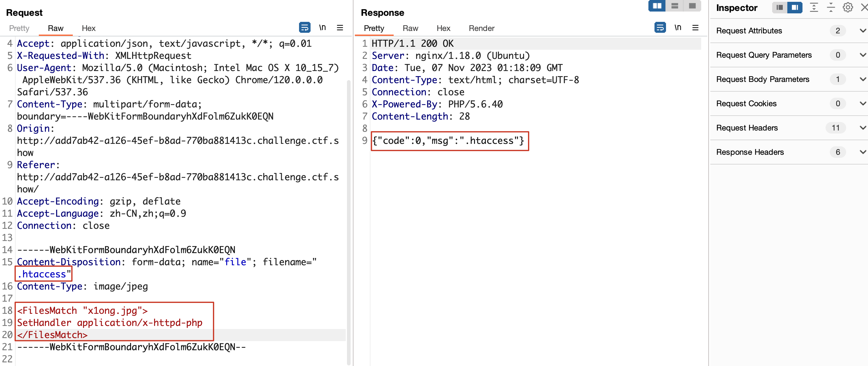Screen dimensions: 868x366
Task: Toggle show non-printable chars \n in Response pane
Action: pyautogui.click(x=678, y=27)
